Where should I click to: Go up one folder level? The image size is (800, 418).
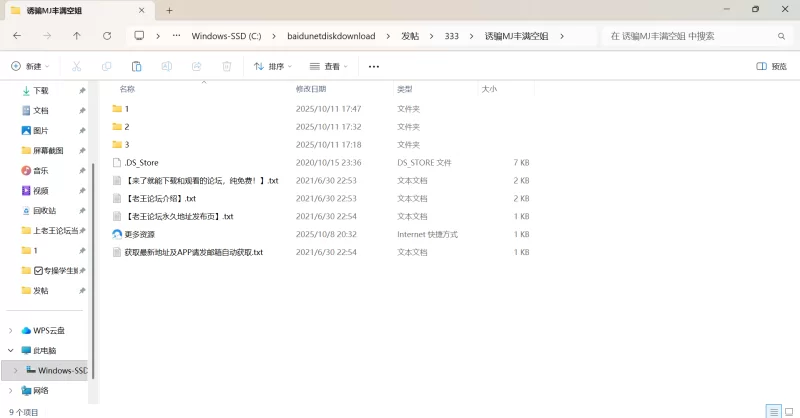pyautogui.click(x=77, y=35)
